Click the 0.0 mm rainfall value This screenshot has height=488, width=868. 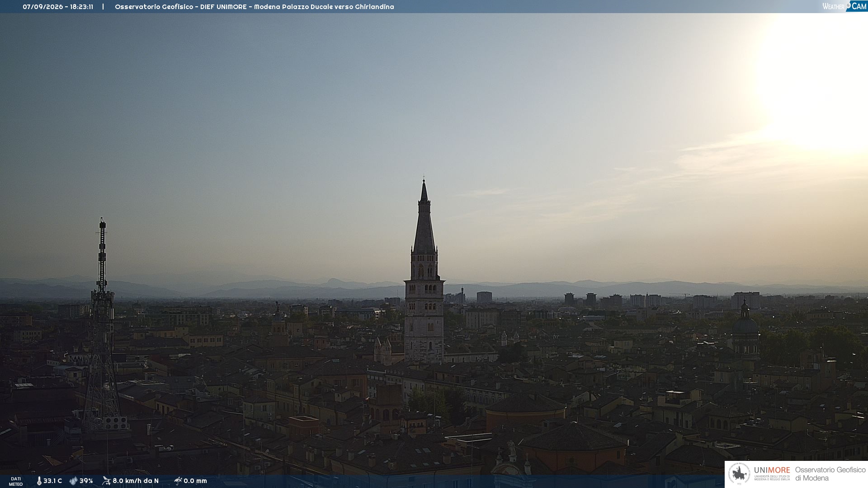pyautogui.click(x=195, y=481)
